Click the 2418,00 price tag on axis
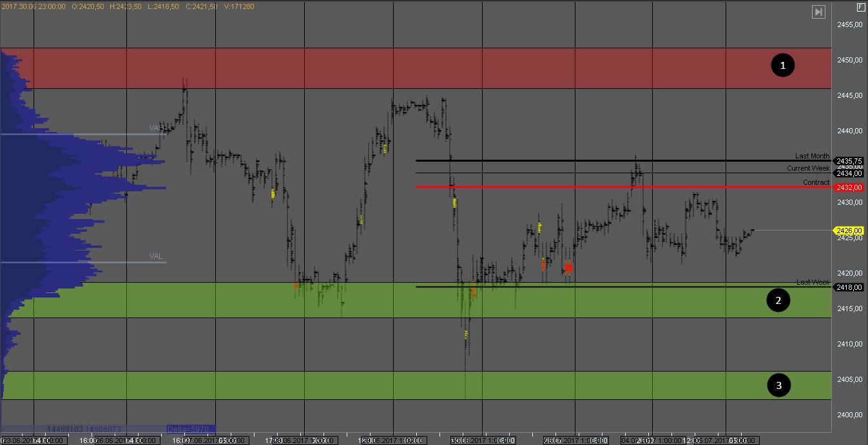 point(849,287)
